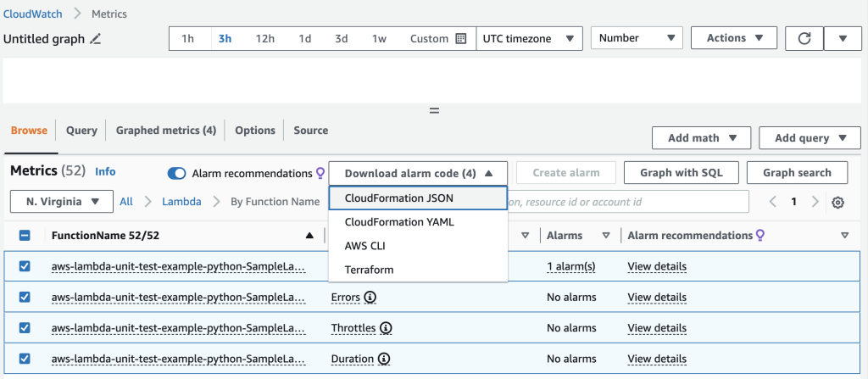Open the Add query dropdown
The height and width of the screenshot is (379, 868).
tap(810, 138)
